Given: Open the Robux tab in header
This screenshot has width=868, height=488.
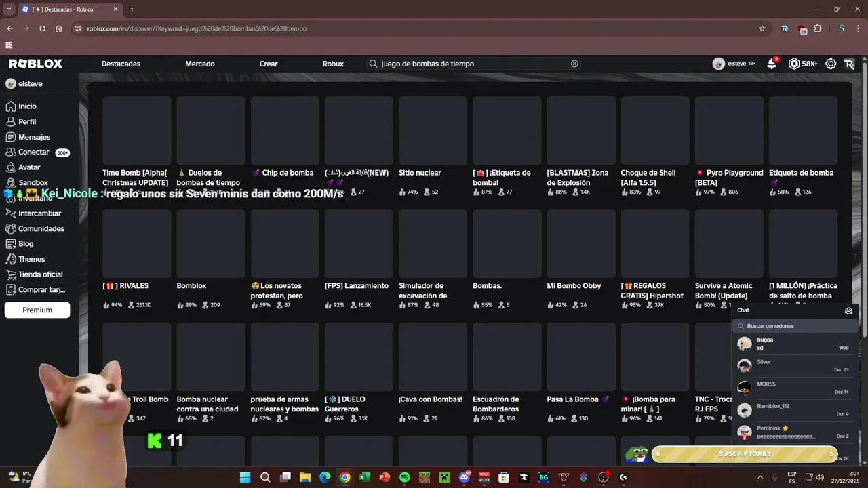Looking at the screenshot, I should tap(333, 64).
